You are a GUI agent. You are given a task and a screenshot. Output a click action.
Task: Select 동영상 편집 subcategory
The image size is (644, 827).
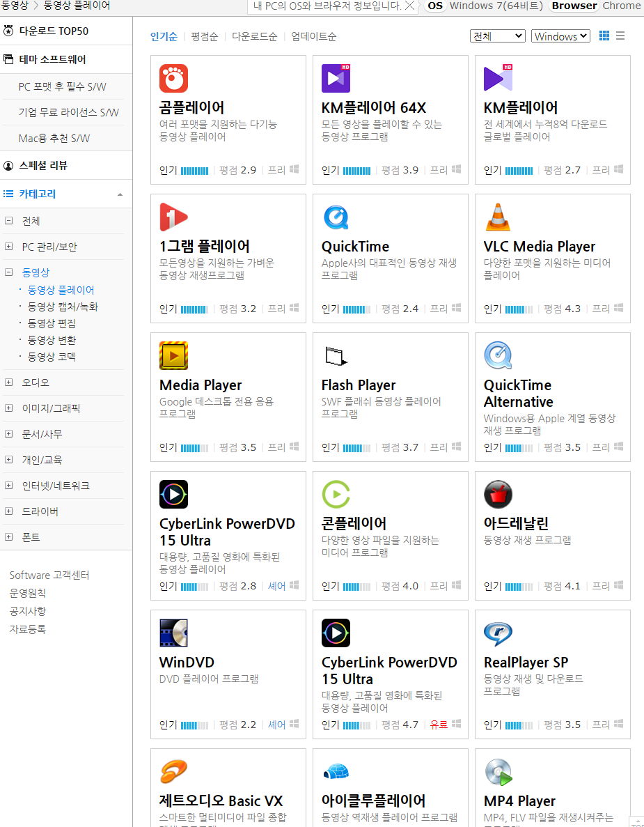coord(51,323)
